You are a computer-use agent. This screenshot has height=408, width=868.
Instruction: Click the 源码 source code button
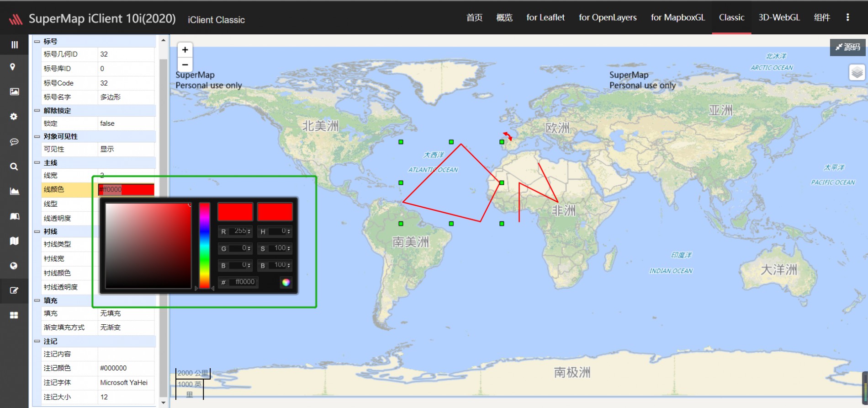click(847, 47)
